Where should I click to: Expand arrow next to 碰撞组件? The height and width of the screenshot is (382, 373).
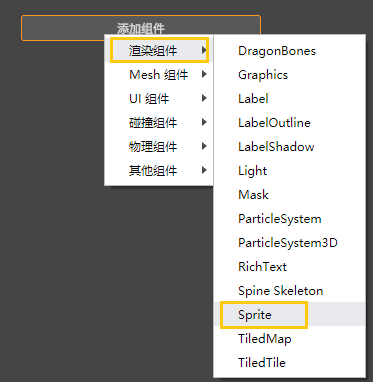[x=204, y=122]
